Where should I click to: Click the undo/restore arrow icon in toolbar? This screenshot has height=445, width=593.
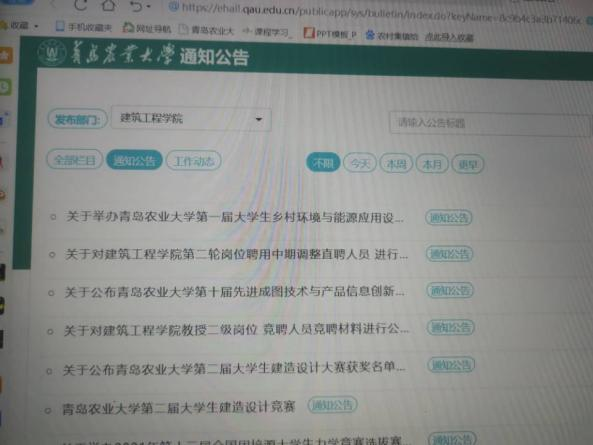pyautogui.click(x=137, y=6)
